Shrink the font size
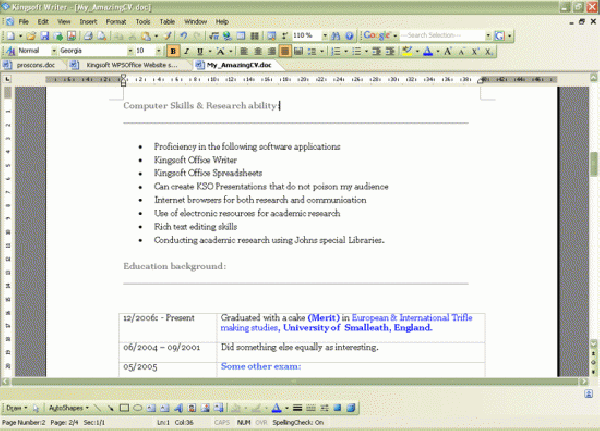 461,51
